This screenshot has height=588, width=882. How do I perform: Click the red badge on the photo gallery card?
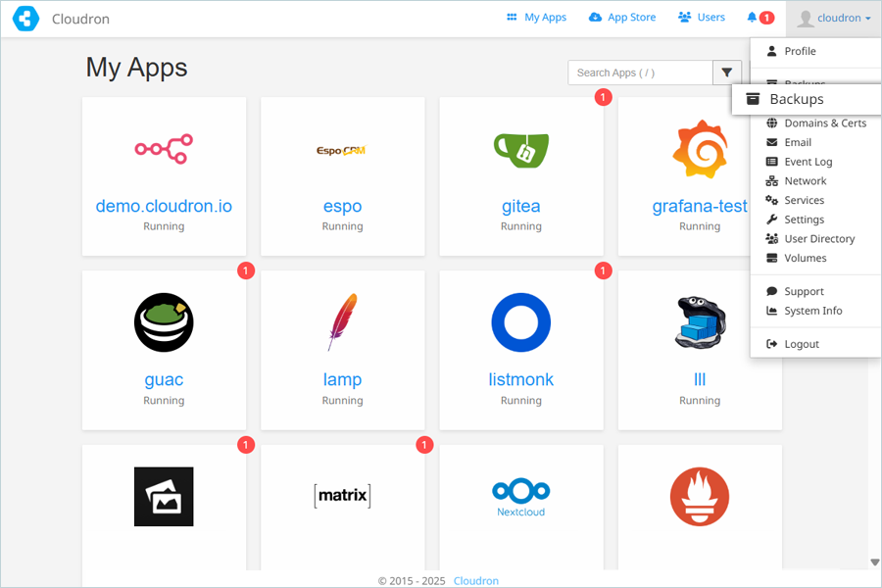246,445
